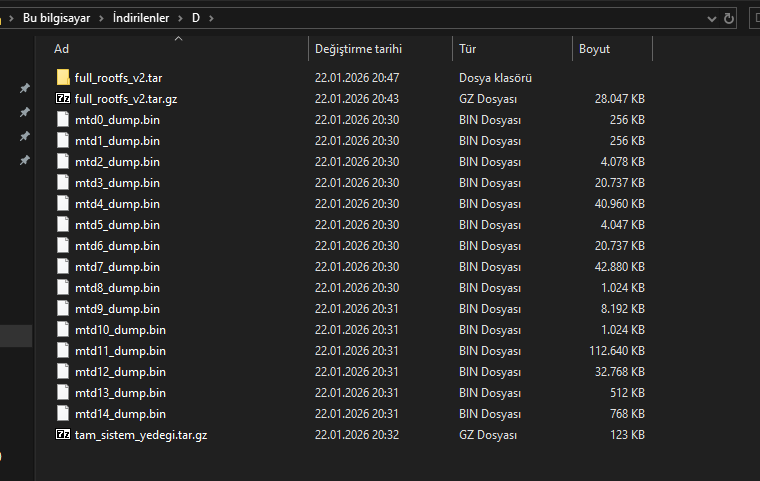Click the file icon of mtd6_dump.bin
The width and height of the screenshot is (760, 481).
[x=63, y=245]
